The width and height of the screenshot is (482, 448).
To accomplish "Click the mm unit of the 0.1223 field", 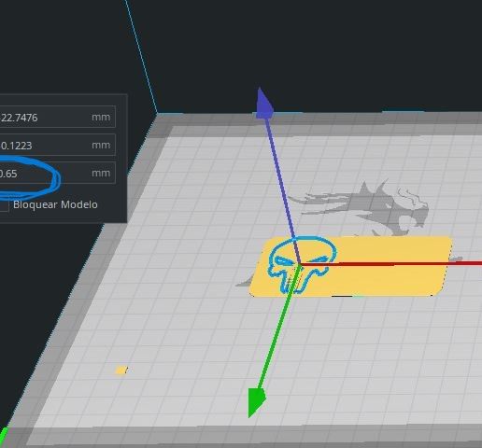I will point(101,146).
